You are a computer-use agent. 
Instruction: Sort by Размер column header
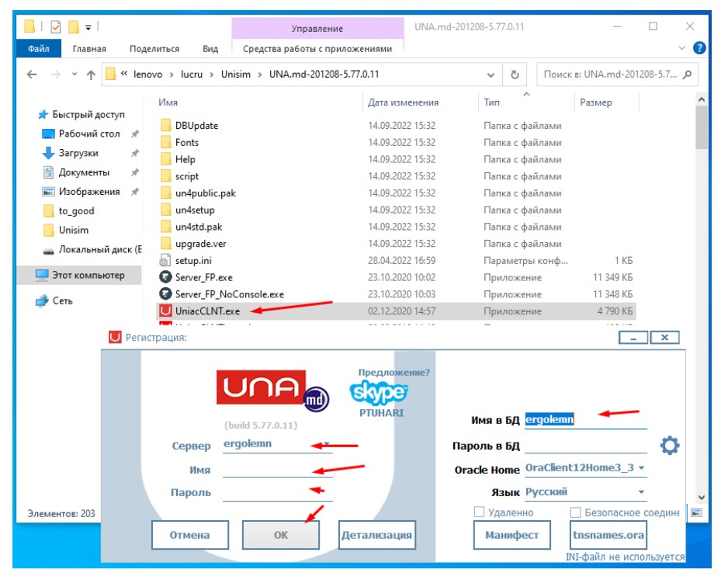pyautogui.click(x=596, y=102)
